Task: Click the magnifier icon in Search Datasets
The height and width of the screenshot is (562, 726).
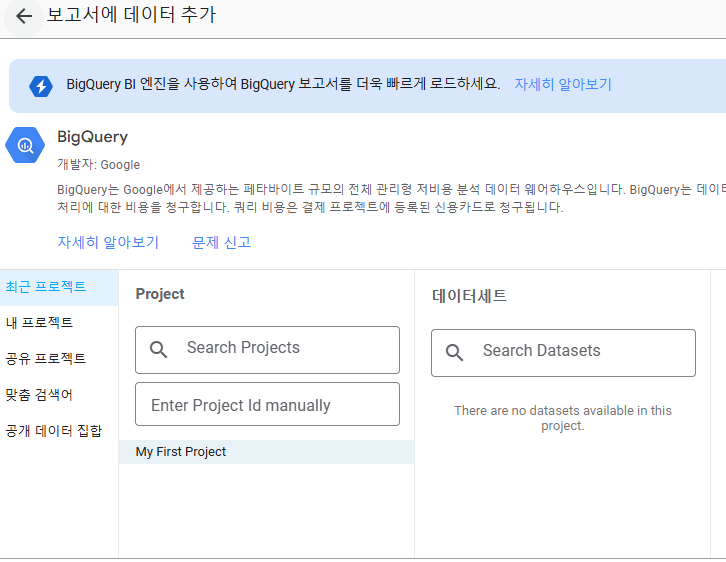Action: click(454, 352)
